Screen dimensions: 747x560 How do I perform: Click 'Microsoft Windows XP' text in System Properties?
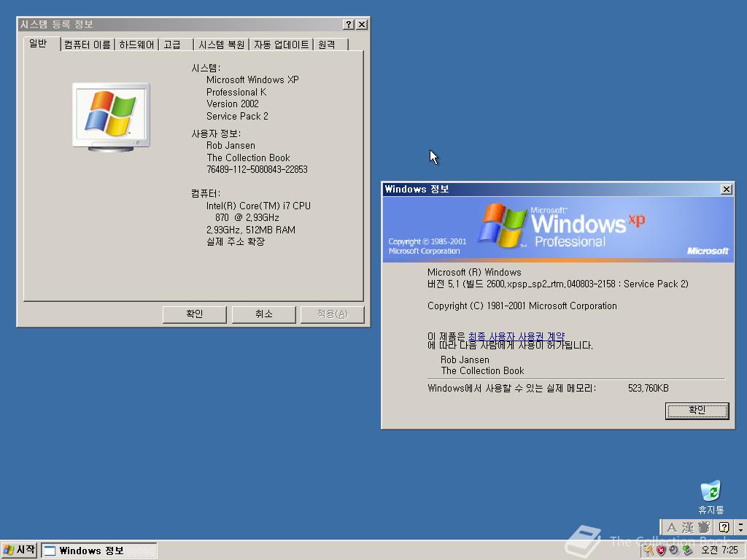click(x=252, y=80)
